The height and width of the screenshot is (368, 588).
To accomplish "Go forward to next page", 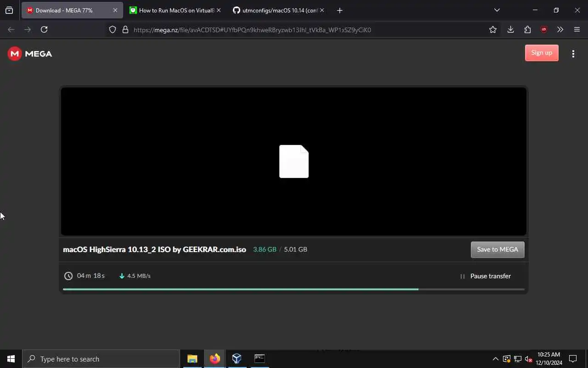I will (28, 29).
